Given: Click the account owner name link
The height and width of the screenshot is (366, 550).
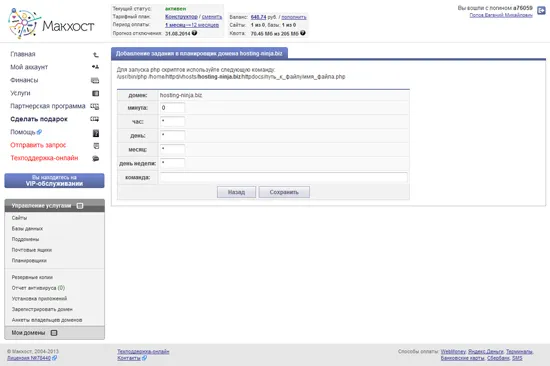Looking at the screenshot, I should pyautogui.click(x=501, y=15).
